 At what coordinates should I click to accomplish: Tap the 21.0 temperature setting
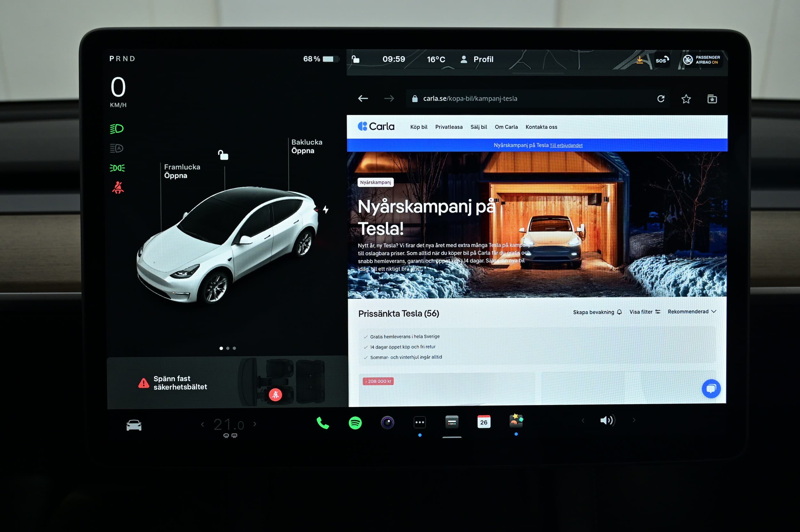229,425
